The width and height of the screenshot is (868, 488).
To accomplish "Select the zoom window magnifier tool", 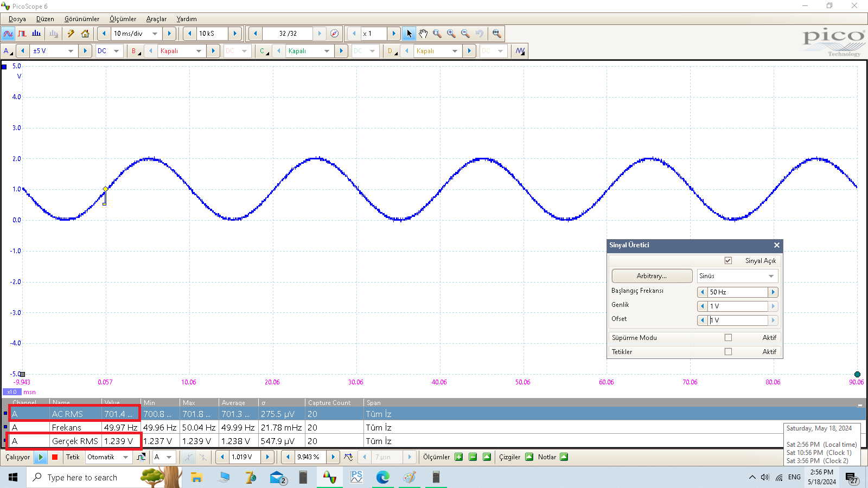I will [x=437, y=34].
